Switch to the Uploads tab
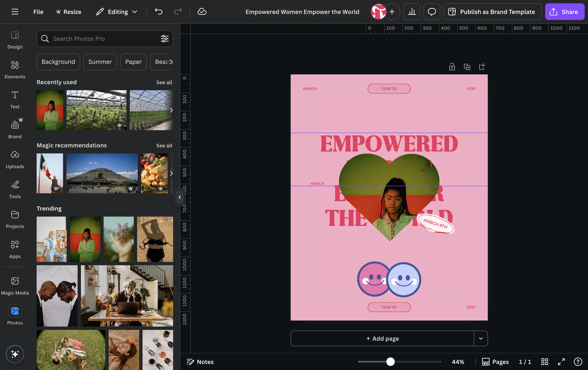This screenshot has height=370, width=588. pyautogui.click(x=15, y=160)
